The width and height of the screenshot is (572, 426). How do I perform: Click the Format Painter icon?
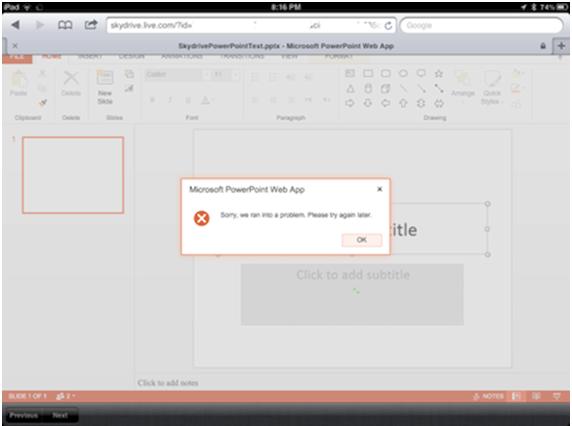click(43, 103)
